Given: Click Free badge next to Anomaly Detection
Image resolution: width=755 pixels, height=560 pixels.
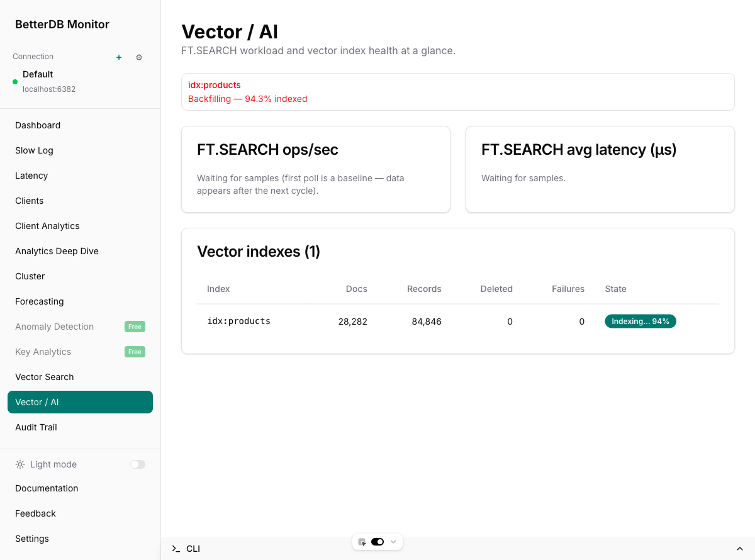Looking at the screenshot, I should [x=135, y=327].
